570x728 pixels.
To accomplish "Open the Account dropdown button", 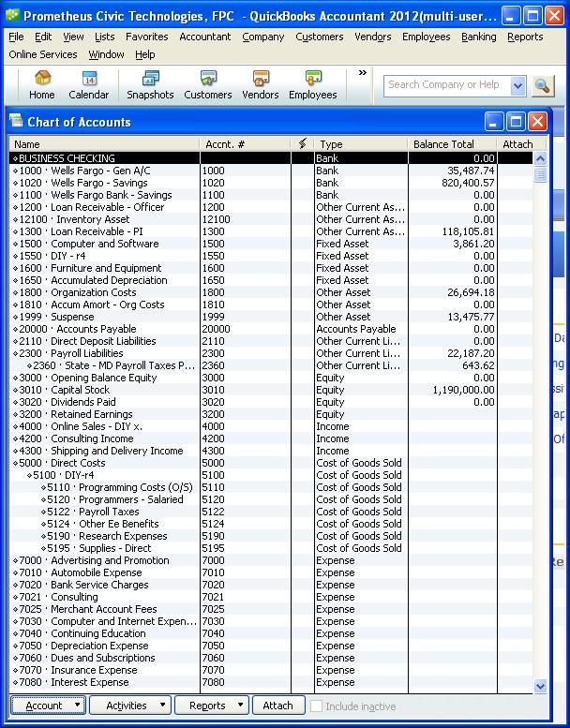I will pos(49,706).
